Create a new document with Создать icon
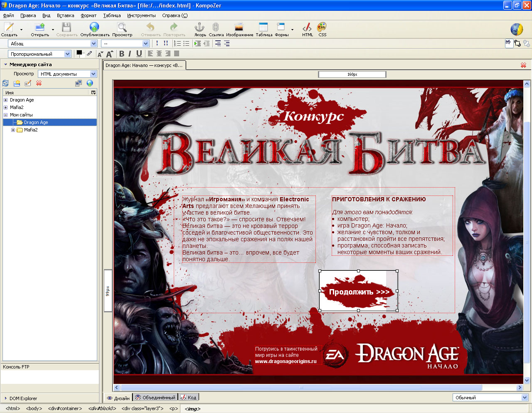532x413 pixels. [9, 29]
